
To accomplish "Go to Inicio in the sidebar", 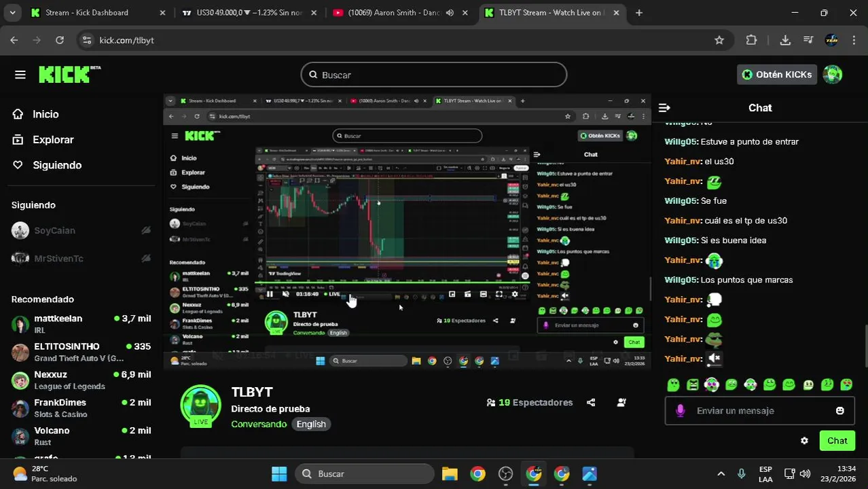I will (45, 114).
